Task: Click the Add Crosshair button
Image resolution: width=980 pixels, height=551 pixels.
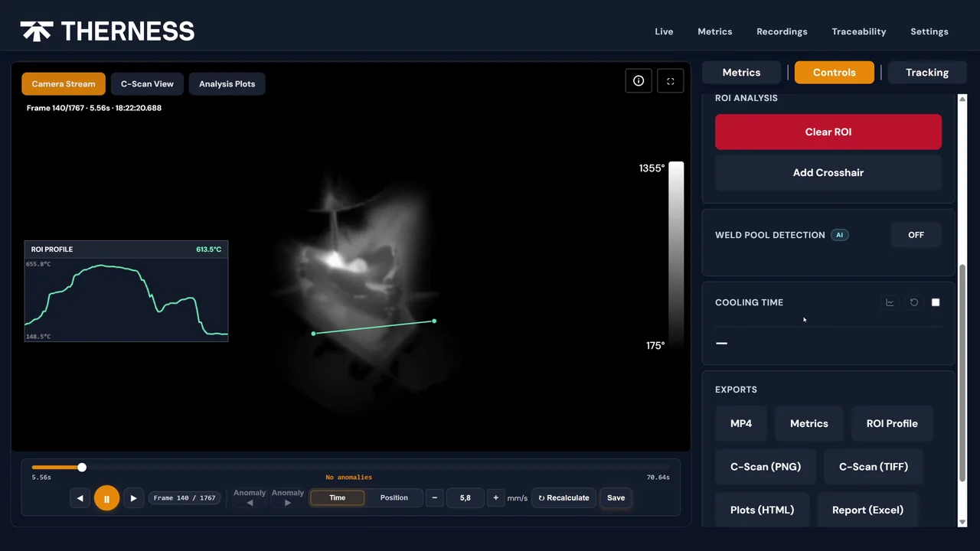Action: click(x=828, y=172)
